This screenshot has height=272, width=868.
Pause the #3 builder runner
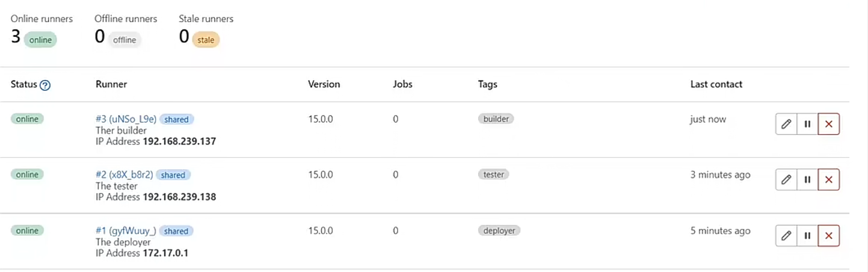click(x=807, y=124)
